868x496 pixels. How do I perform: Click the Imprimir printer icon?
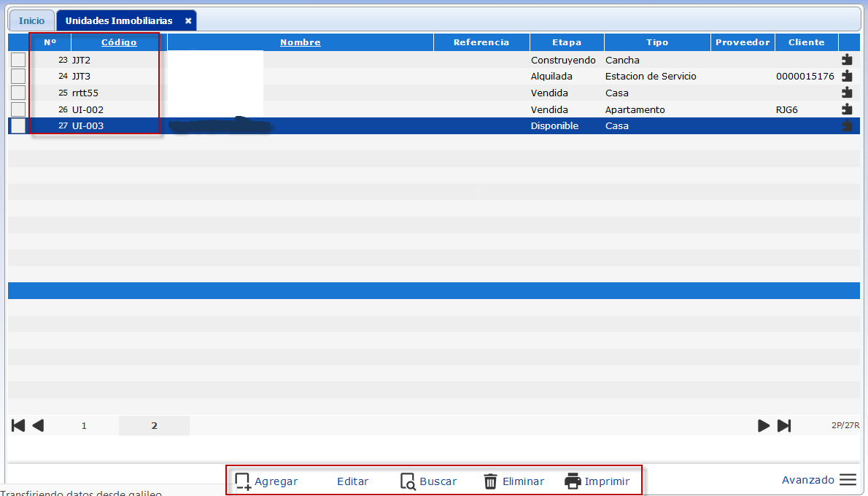573,481
